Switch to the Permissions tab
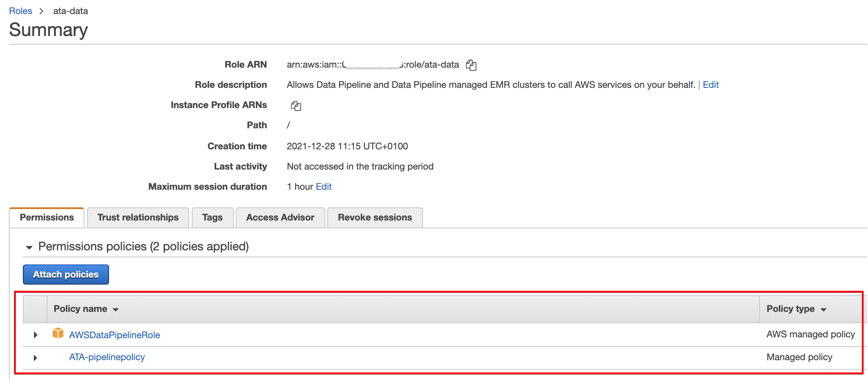868x383 pixels. (47, 217)
